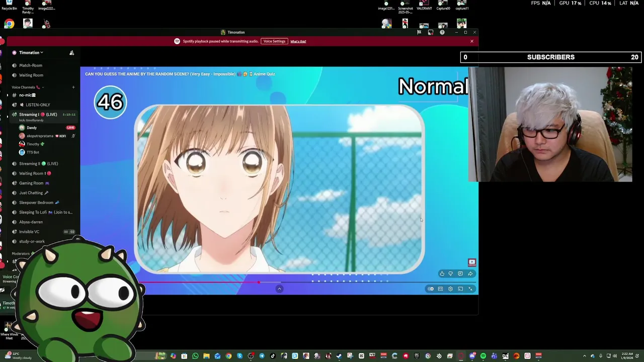Click the video share arrow icon
This screenshot has height=362, width=644.
[470, 274]
